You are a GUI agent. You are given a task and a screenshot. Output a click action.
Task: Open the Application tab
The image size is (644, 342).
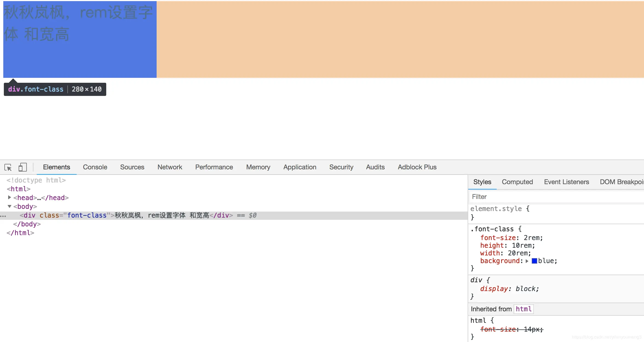coord(300,167)
